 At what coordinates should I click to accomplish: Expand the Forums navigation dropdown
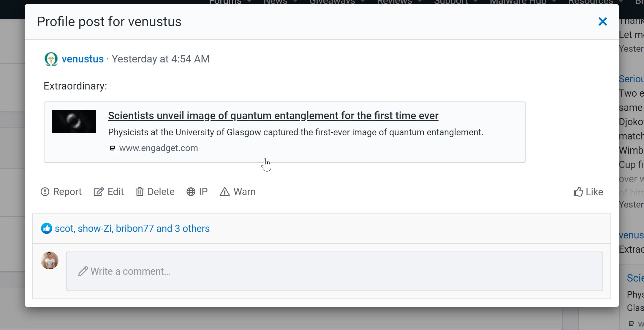249,2
